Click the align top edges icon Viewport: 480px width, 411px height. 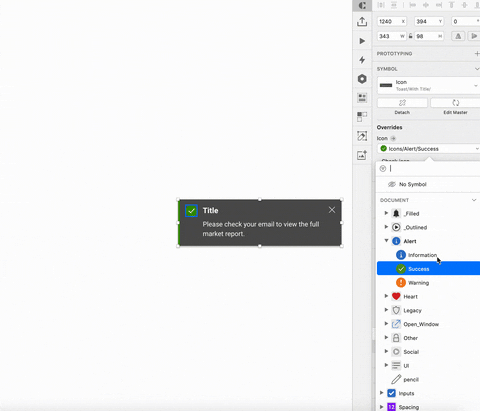click(x=452, y=5)
